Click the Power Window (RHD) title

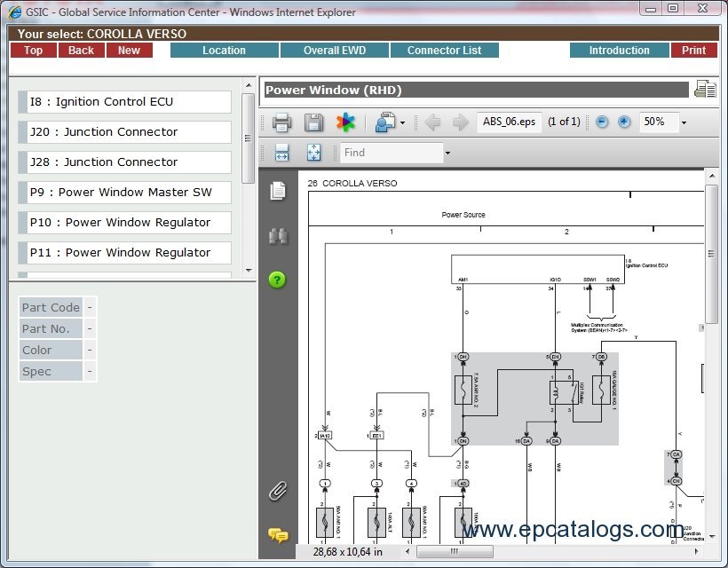[333, 90]
